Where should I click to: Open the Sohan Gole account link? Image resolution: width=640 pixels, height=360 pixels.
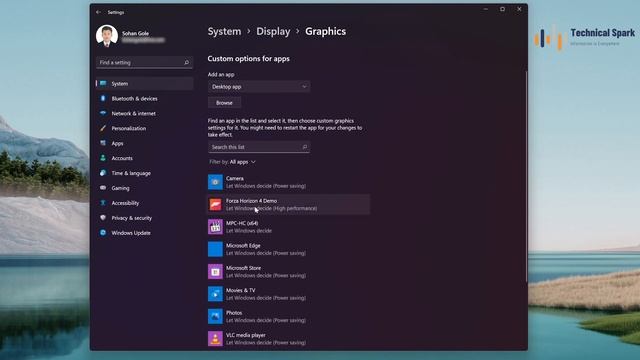click(135, 33)
